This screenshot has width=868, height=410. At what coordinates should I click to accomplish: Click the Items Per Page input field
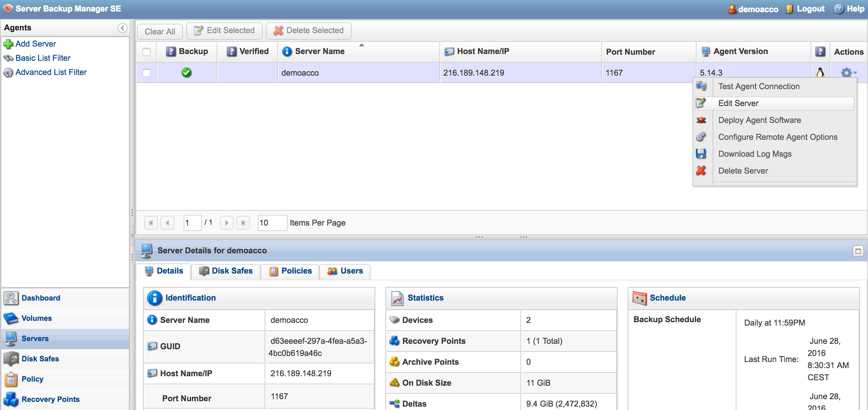(x=272, y=223)
